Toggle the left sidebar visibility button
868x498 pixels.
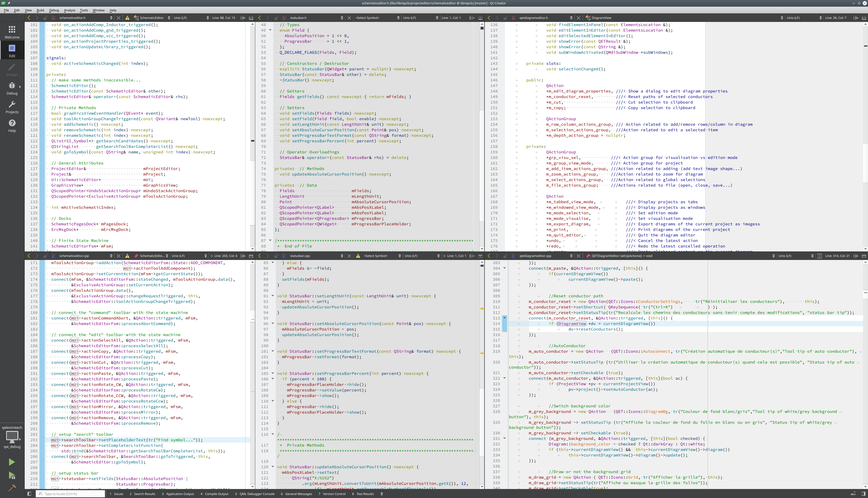(x=29, y=494)
